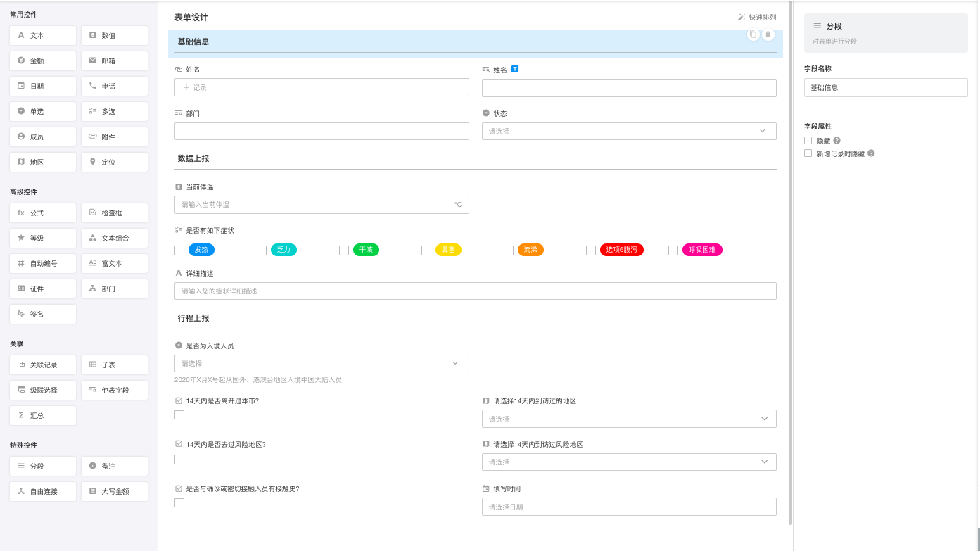Expand the 是否为入境人员 dropdown
This screenshot has height=551, width=980.
(321, 364)
